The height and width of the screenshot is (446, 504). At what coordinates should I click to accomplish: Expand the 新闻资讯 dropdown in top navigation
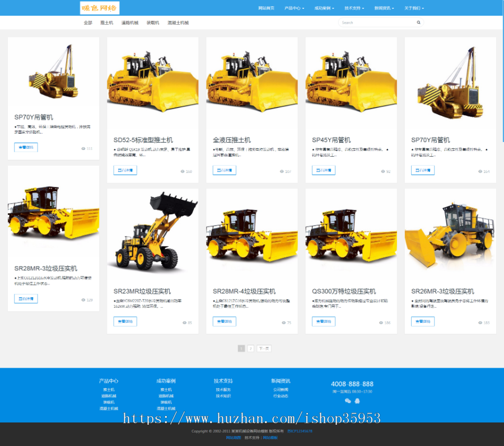[384, 8]
